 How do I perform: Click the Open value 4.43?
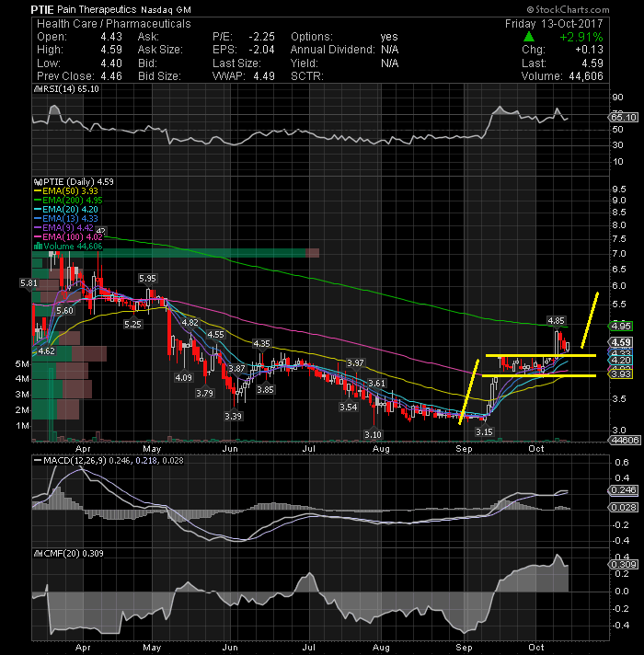[111, 37]
